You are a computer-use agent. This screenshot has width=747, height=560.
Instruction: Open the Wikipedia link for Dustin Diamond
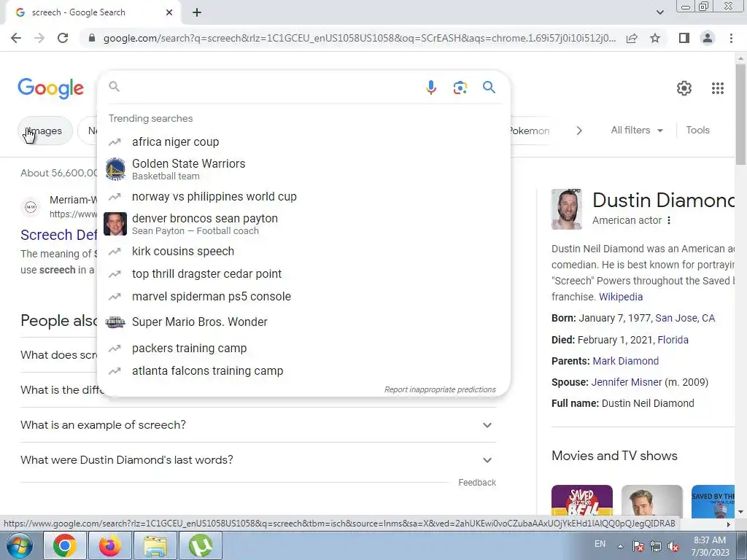tap(620, 297)
